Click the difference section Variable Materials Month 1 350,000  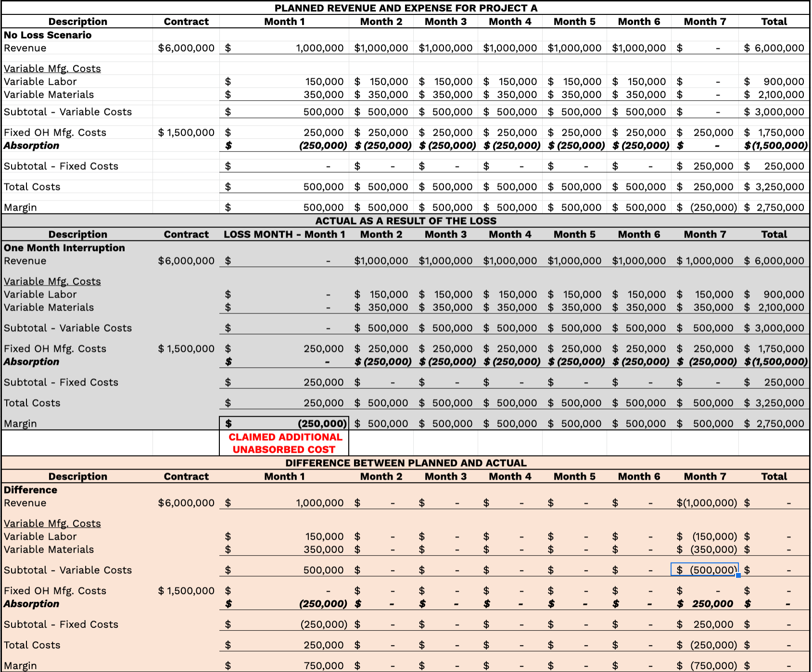(x=284, y=550)
